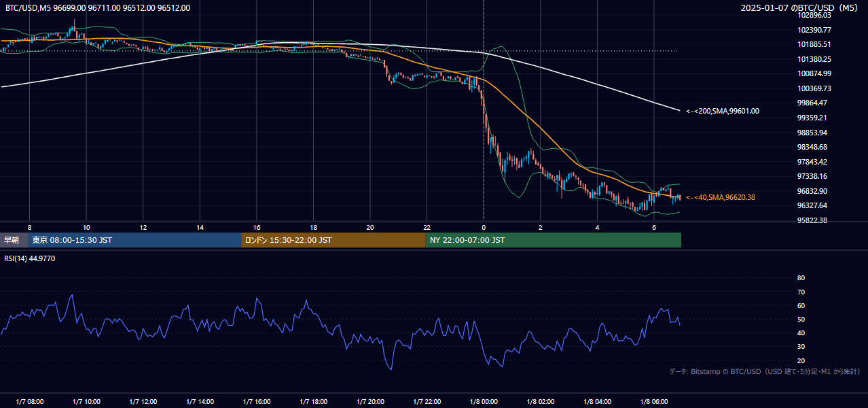
Task: Click midnight hour tick 0 under the price chart
Action: pyautogui.click(x=484, y=227)
